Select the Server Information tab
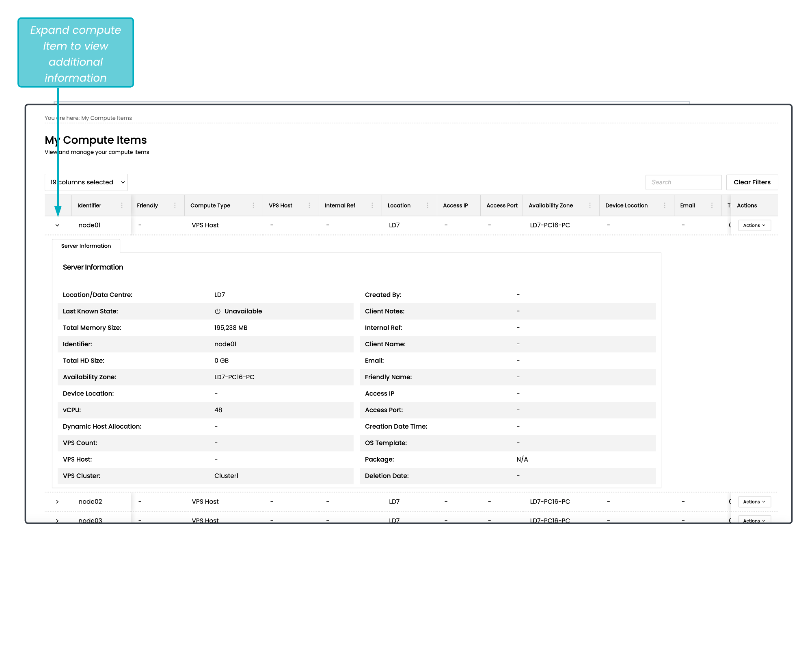The image size is (812, 650). [x=86, y=246]
